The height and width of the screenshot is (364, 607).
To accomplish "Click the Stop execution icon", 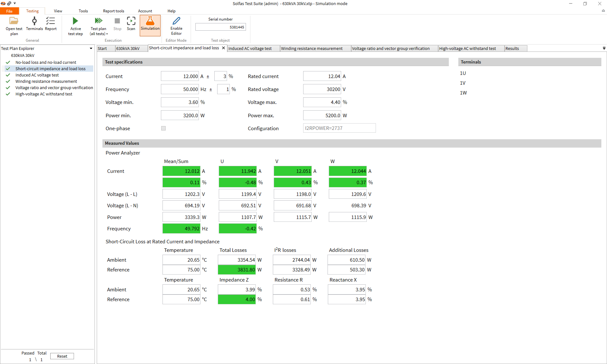I will 117,21.
